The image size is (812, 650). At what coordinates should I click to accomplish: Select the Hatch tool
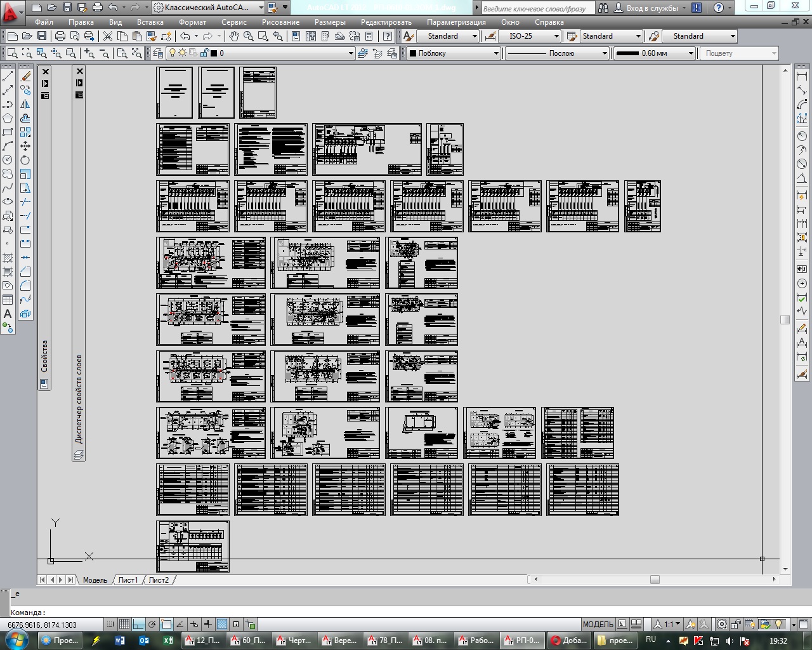click(8, 258)
